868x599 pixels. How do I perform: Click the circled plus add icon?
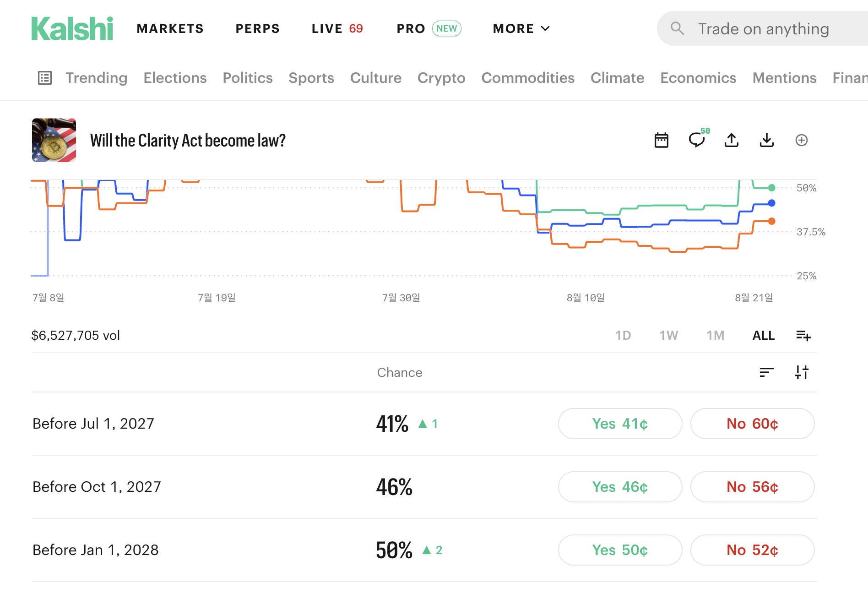[802, 140]
